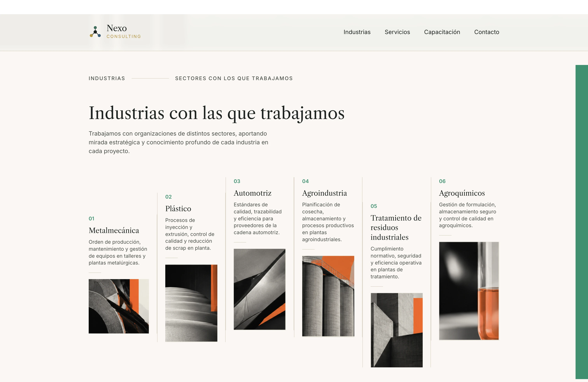Screen dimensions: 588x382
Task: Click the description 'Planificación de cosecha'
Action: pyautogui.click(x=328, y=222)
